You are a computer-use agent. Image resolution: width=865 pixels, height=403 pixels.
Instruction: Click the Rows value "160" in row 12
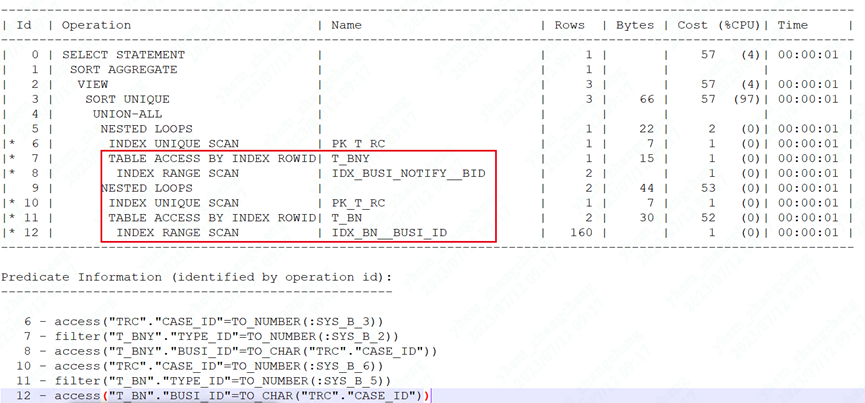(x=581, y=233)
